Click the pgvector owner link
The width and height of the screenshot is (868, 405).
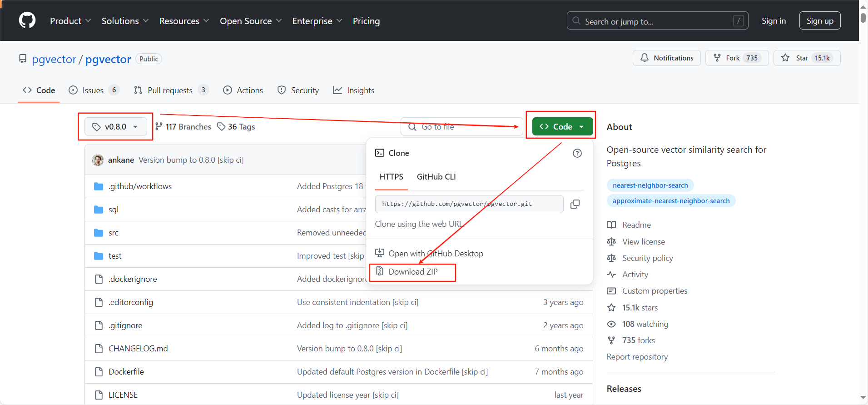coord(54,60)
